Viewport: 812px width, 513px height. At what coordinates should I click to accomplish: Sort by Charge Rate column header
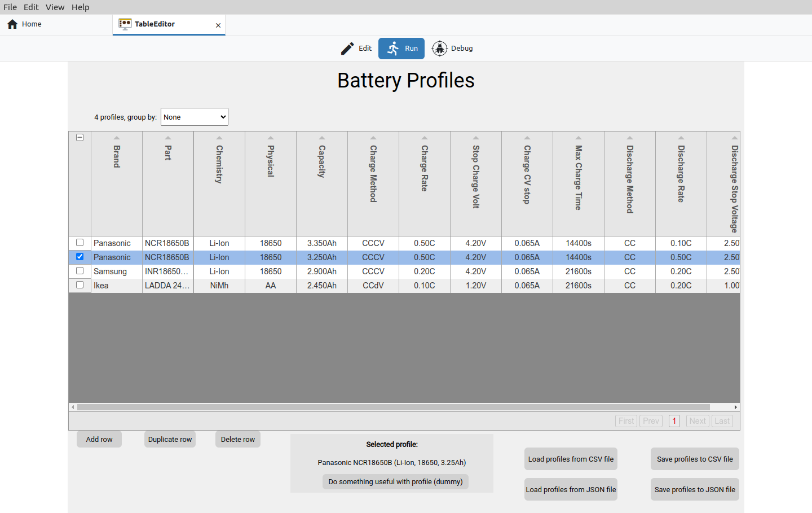click(425, 168)
